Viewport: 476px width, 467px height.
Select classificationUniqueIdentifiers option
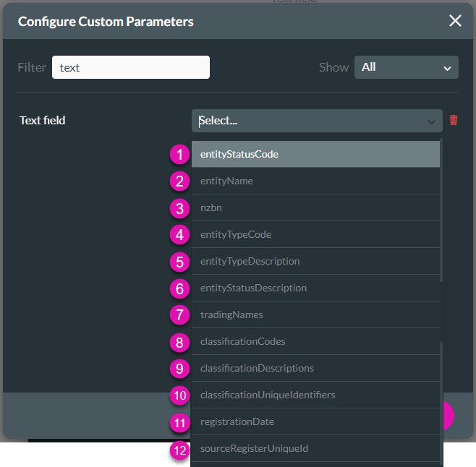click(x=315, y=395)
